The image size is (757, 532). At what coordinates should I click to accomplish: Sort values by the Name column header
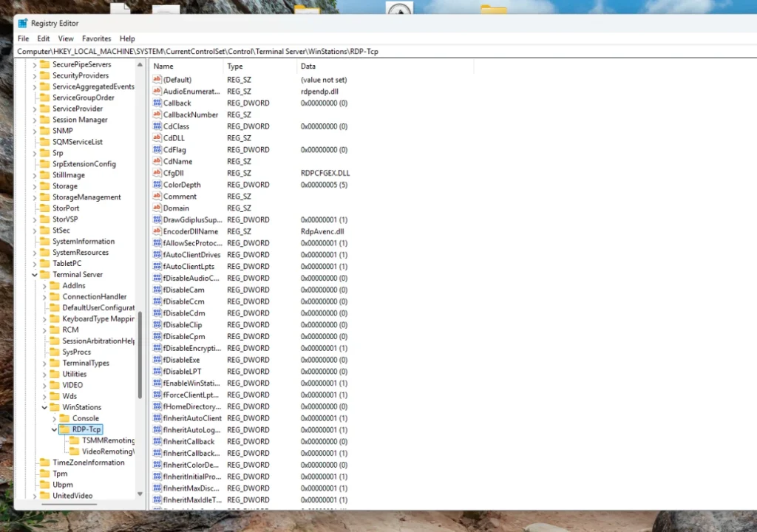click(186, 66)
